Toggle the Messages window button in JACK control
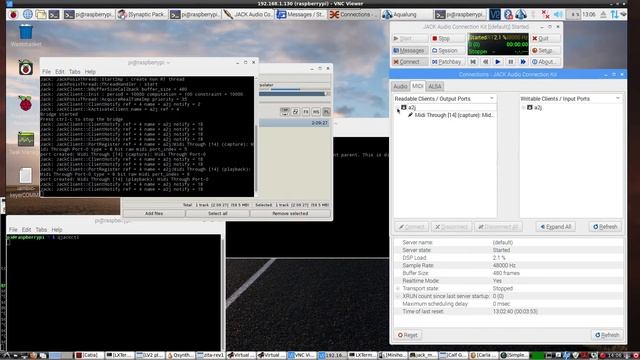 coord(410,51)
